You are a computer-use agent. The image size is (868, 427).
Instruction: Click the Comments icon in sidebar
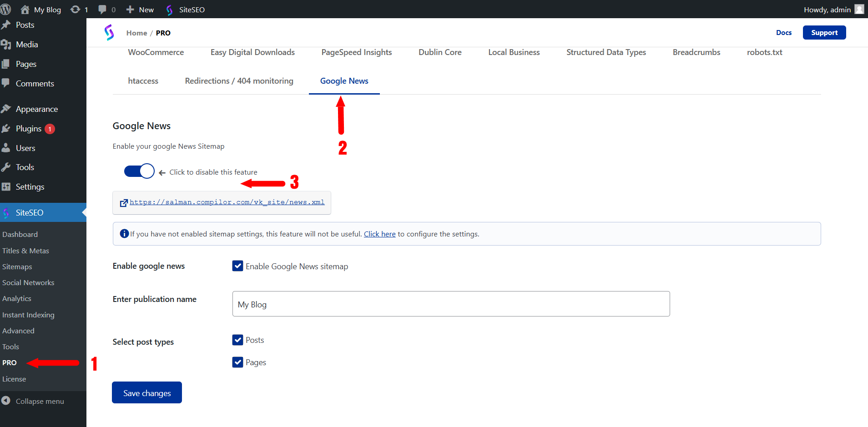[6, 83]
